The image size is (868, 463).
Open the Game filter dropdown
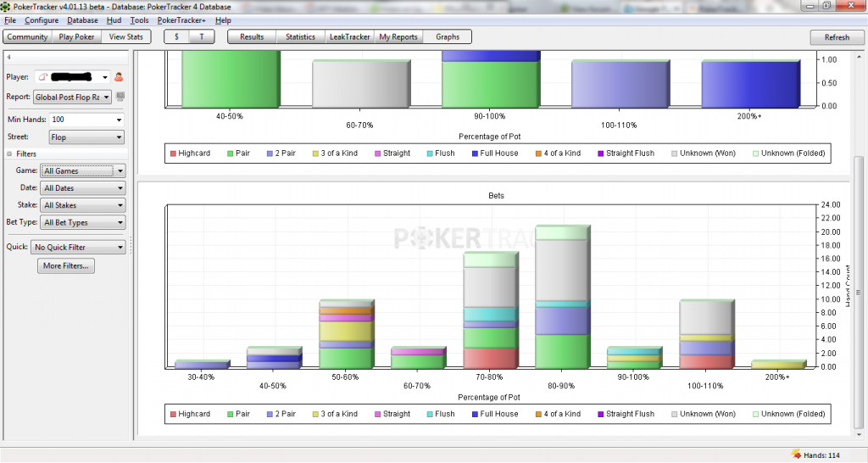click(x=83, y=170)
